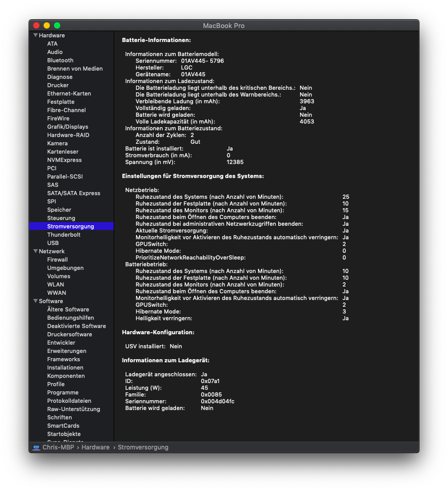The height and width of the screenshot is (491, 448).
Task: Click the MacBook Pro window title
Action: click(224, 25)
